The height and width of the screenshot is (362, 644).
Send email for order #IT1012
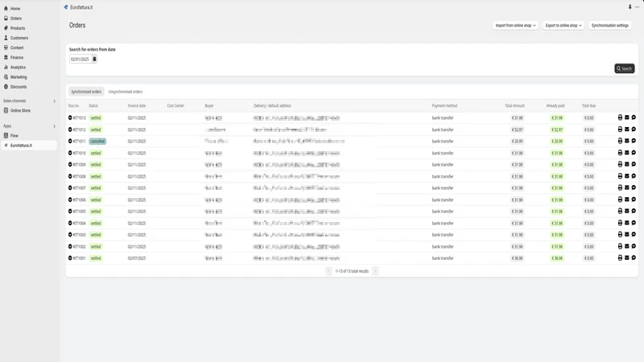point(627,130)
